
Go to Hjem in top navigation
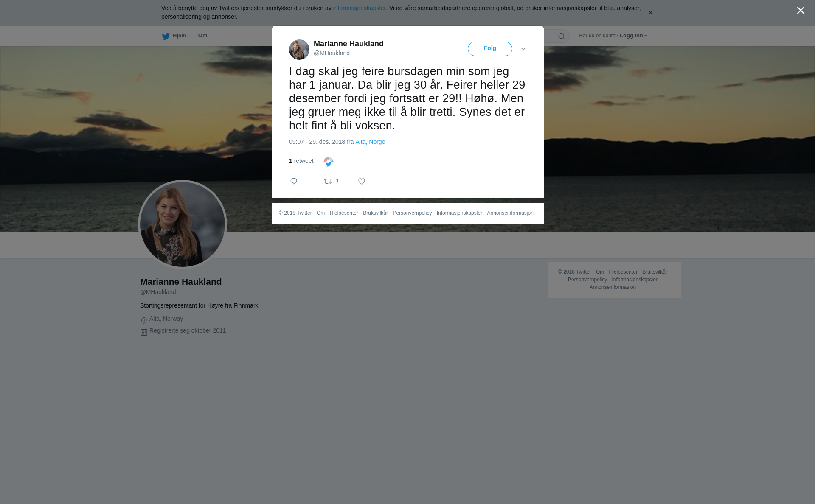pyautogui.click(x=179, y=36)
